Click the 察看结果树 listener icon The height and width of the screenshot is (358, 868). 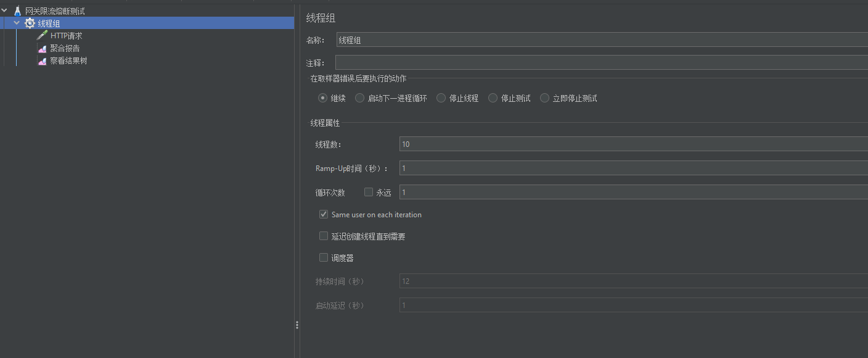[x=42, y=61]
